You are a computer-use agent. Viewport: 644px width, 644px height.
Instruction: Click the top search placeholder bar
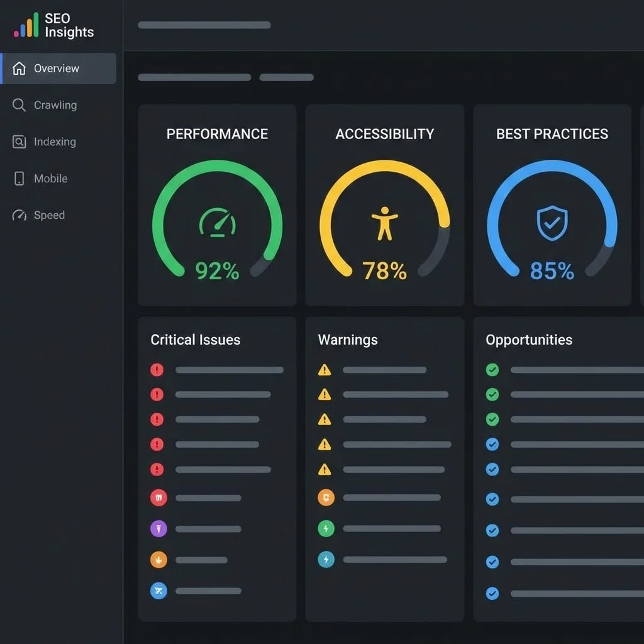pos(203,26)
